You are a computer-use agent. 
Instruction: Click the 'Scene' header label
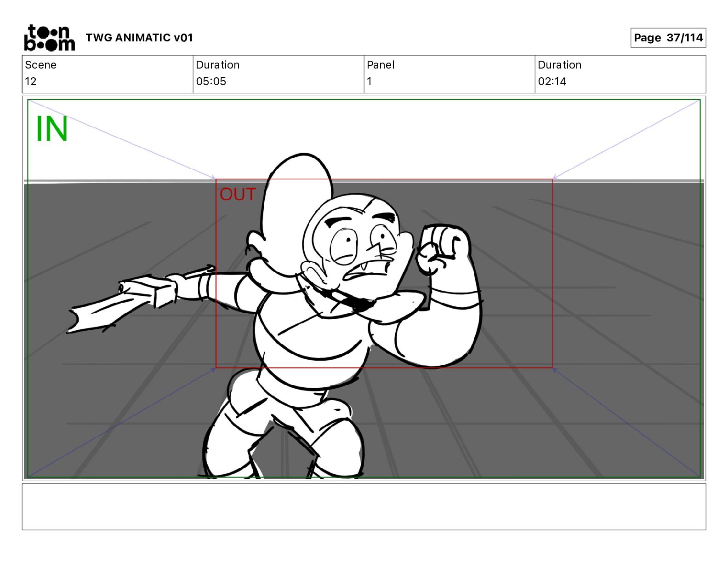tap(40, 65)
